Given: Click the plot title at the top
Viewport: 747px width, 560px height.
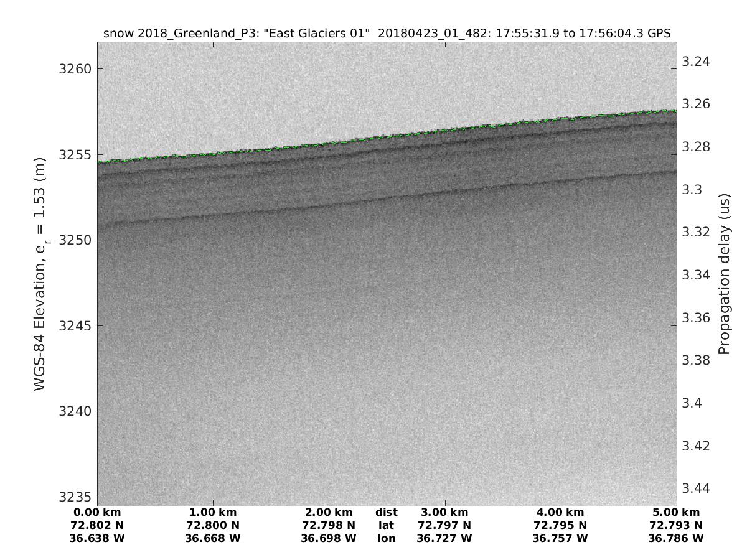Looking at the screenshot, I should pyautogui.click(x=387, y=34).
